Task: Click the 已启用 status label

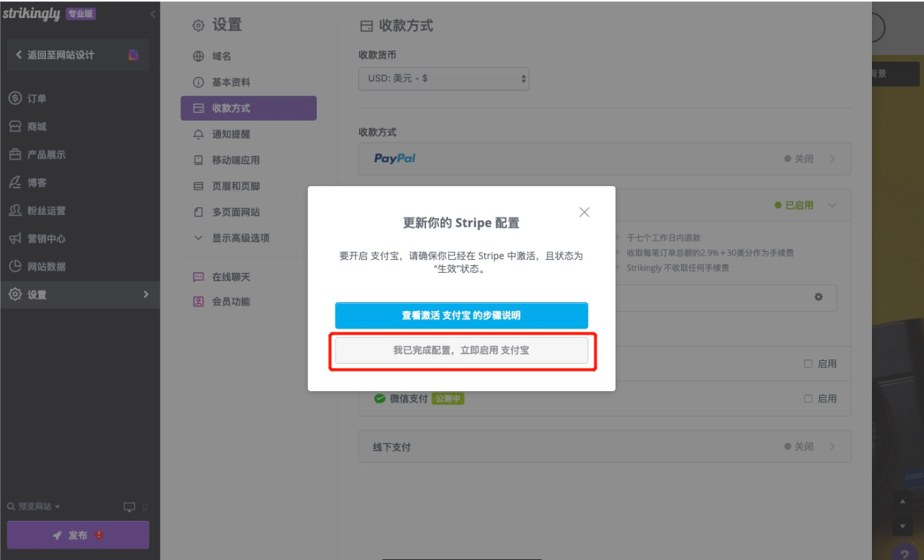Action: click(794, 205)
